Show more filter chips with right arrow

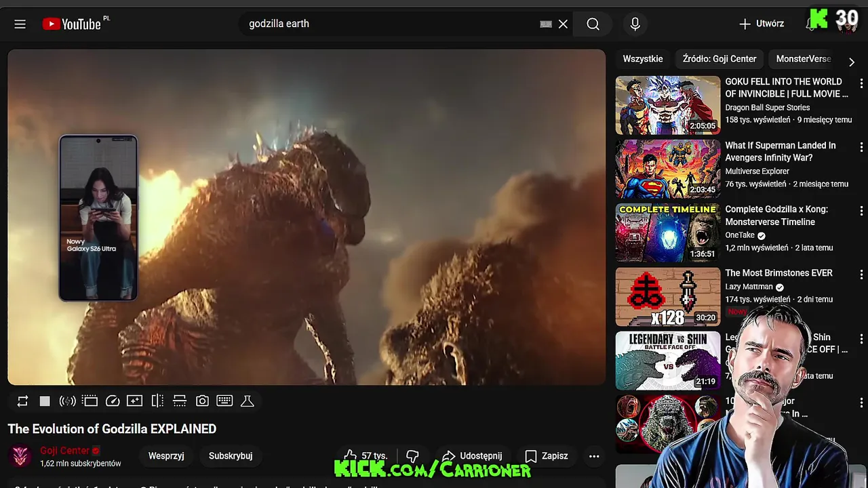852,62
